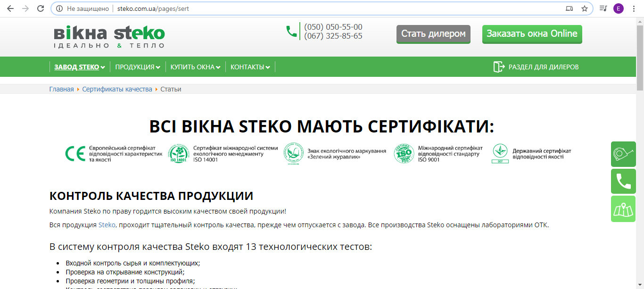The width and height of the screenshot is (644, 289).
Task: Click the tape measure floating icon
Action: tap(623, 154)
